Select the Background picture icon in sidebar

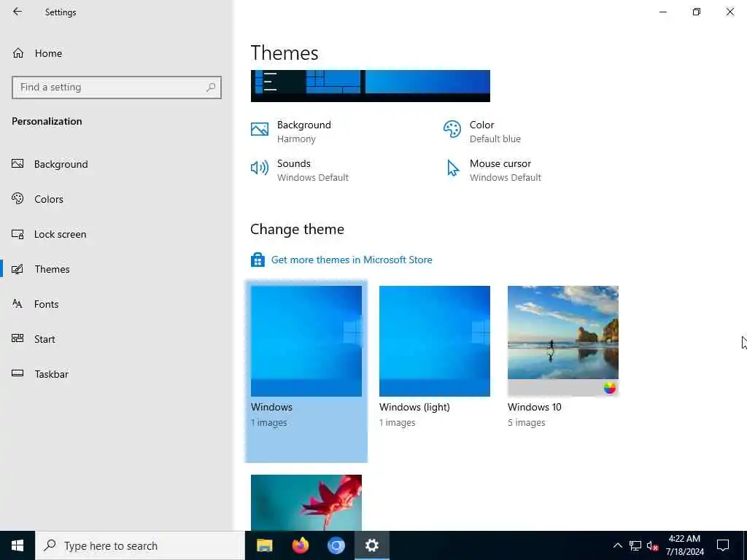coord(18,164)
